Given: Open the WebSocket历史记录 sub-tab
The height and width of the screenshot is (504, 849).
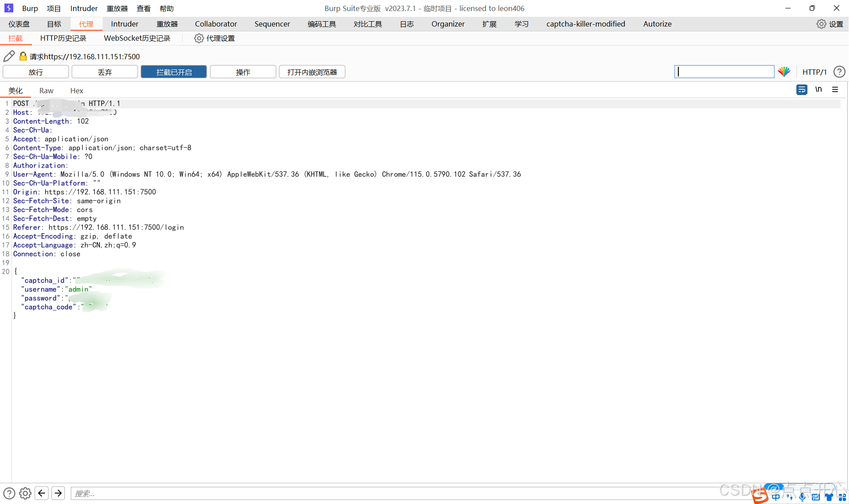Looking at the screenshot, I should tap(137, 38).
